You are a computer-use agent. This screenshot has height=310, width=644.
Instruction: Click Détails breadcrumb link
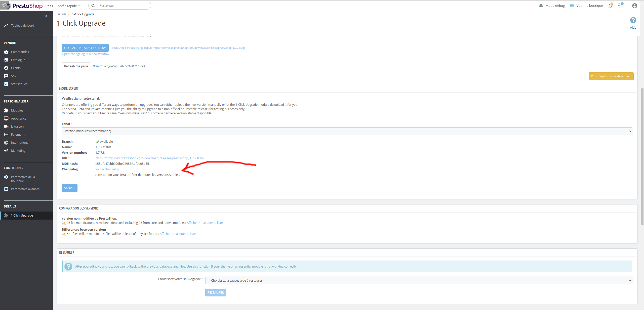coord(61,14)
